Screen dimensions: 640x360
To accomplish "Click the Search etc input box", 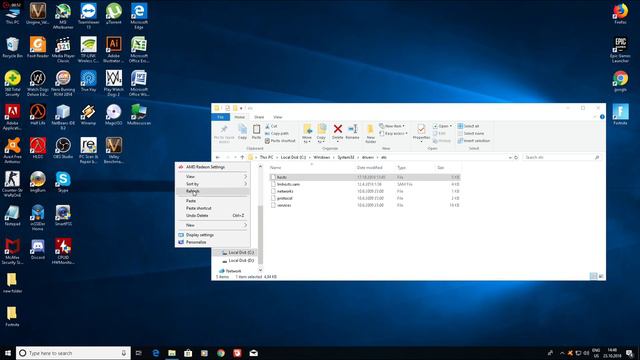I will point(562,157).
